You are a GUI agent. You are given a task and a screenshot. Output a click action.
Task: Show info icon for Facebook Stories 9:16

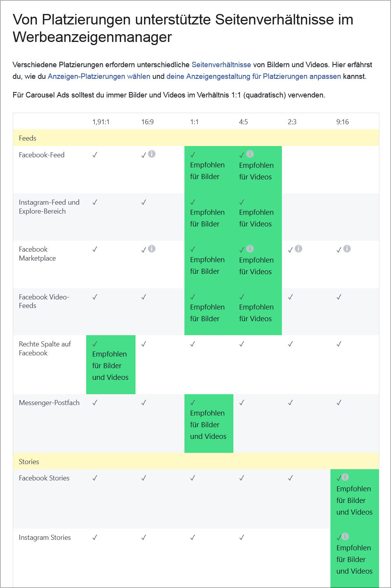[345, 477]
